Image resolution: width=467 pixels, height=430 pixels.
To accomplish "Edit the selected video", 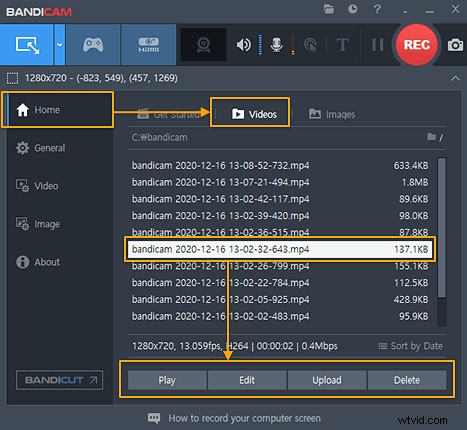I will click(x=247, y=380).
